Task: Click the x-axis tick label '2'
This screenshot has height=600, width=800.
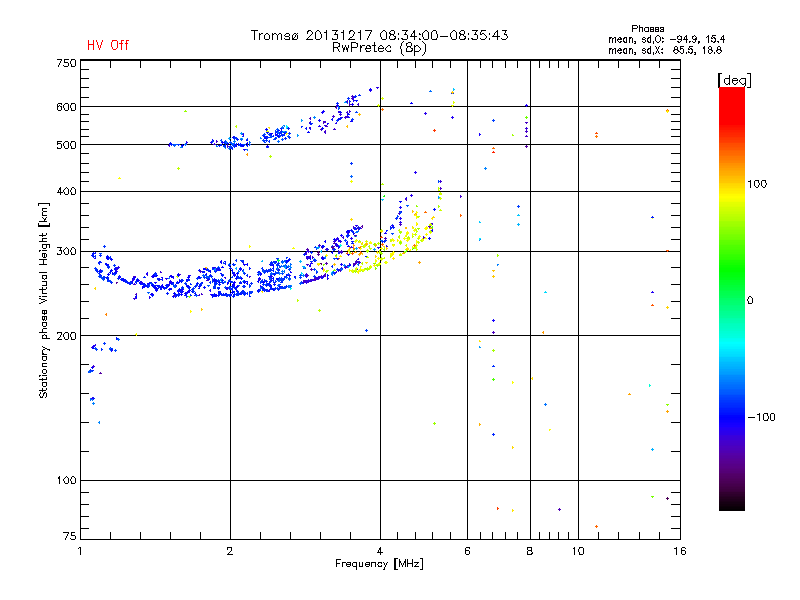Action: pos(230,551)
